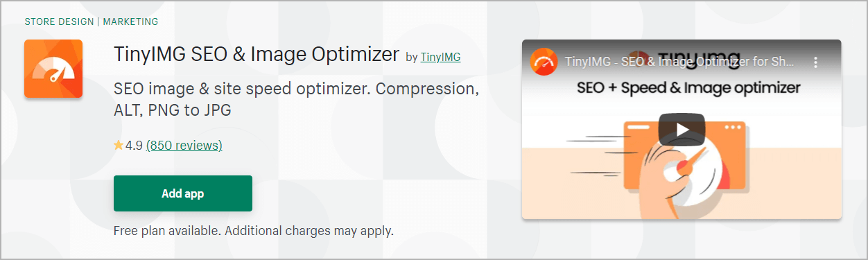This screenshot has height=260, width=868.
Task: Play the TinyIMG YouTube video
Action: (682, 130)
